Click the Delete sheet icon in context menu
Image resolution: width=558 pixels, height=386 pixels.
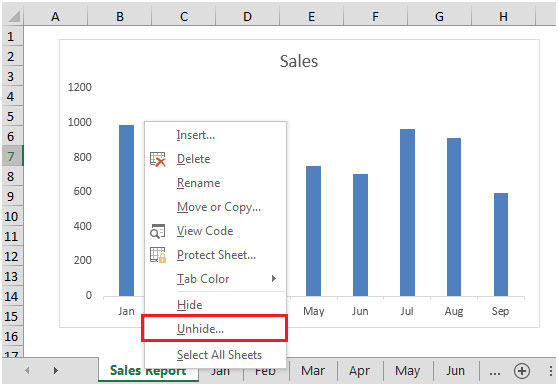158,159
